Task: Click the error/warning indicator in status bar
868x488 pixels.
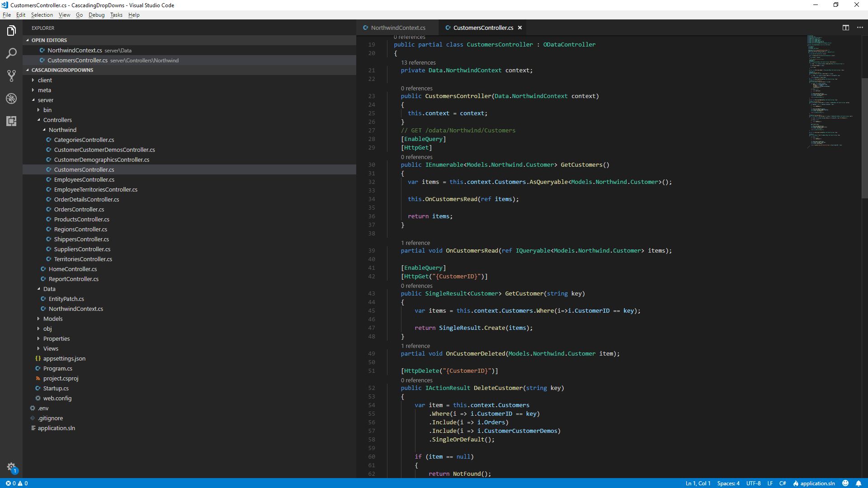Action: tap(15, 483)
